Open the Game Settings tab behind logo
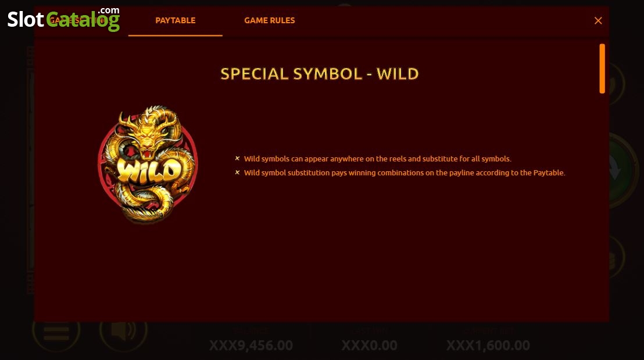This screenshot has width=644, height=360. coord(76,20)
